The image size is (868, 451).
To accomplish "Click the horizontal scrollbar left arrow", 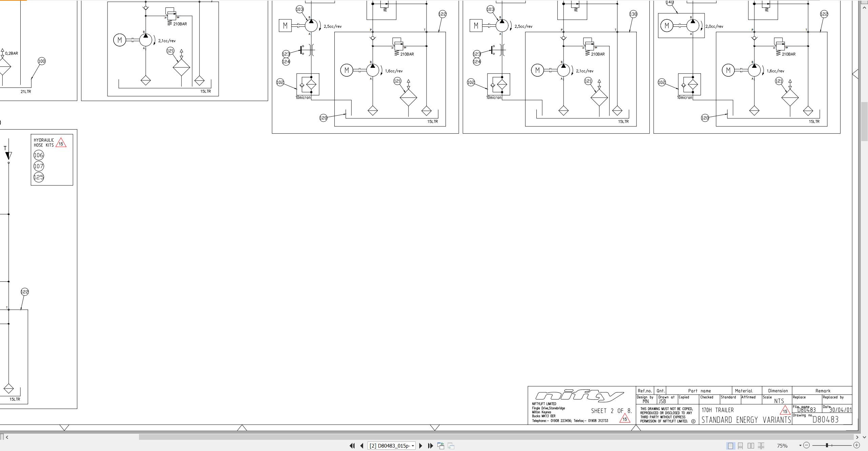I will 7,437.
